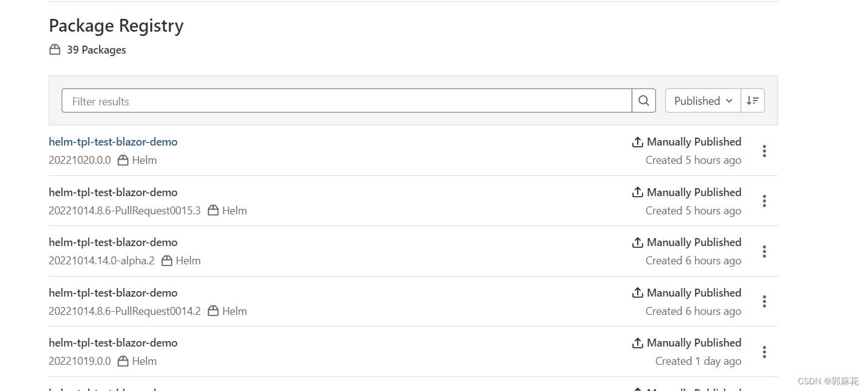Click the first Manually Published label
The height and width of the screenshot is (391, 868).
tap(694, 141)
